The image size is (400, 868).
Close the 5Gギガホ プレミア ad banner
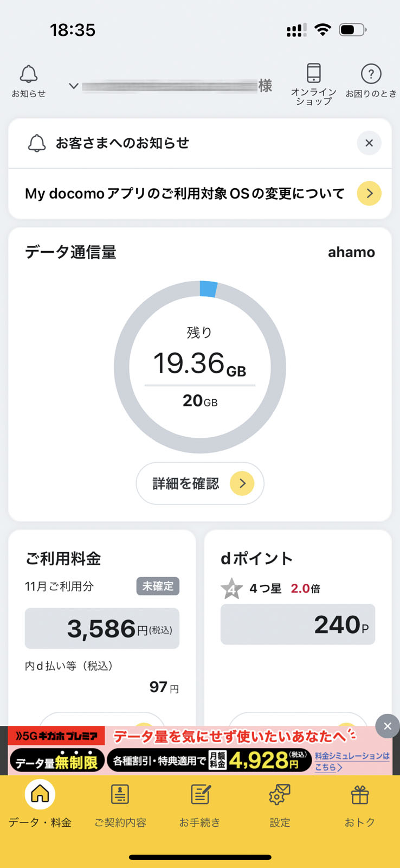(x=388, y=726)
